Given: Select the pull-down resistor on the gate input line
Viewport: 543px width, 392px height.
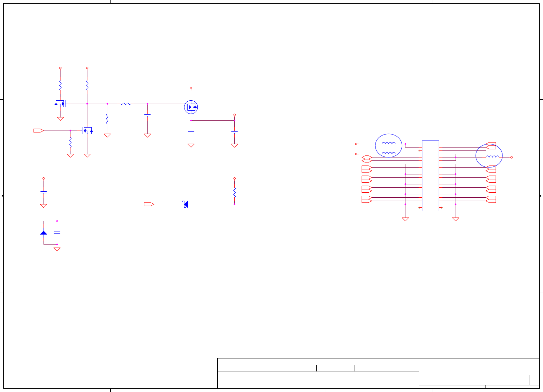Looking at the screenshot, I should click(70, 143).
